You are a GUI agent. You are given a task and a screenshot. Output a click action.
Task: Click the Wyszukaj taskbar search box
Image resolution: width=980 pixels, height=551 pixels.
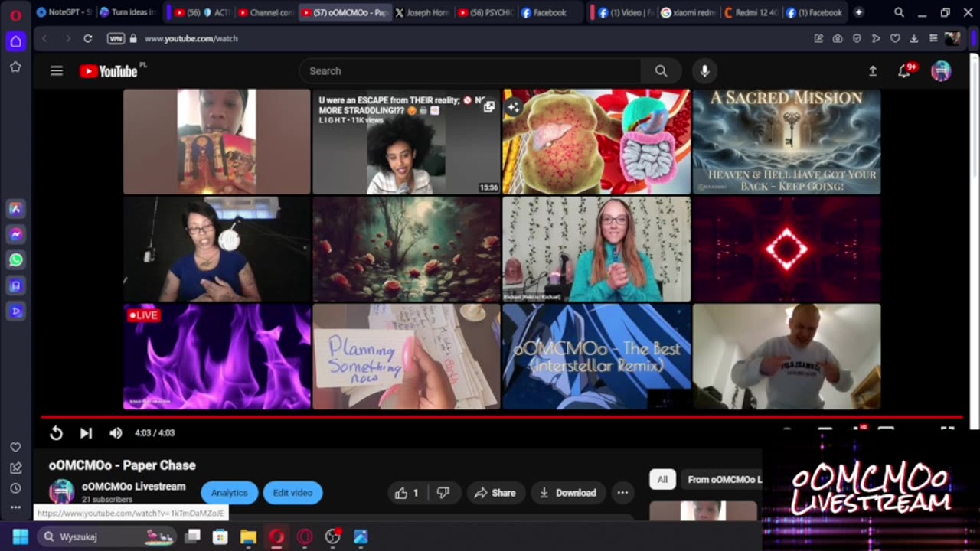(x=106, y=536)
